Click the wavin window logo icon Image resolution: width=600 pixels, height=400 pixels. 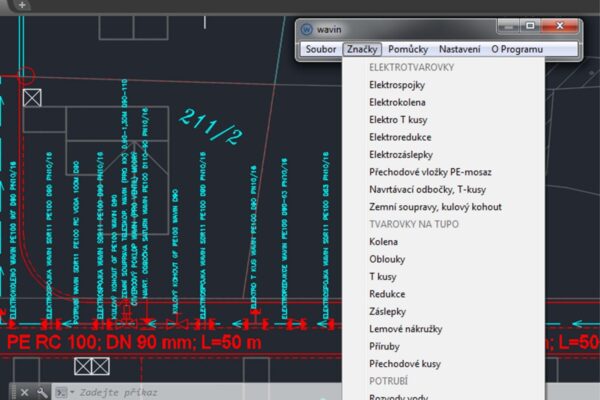coord(307,29)
